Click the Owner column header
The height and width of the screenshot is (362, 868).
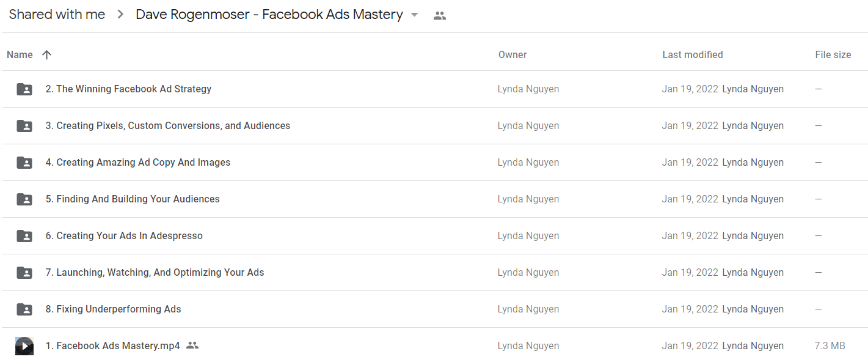pyautogui.click(x=512, y=54)
